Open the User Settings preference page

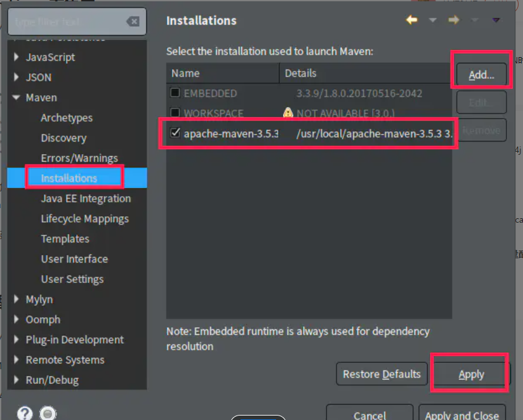(x=72, y=279)
